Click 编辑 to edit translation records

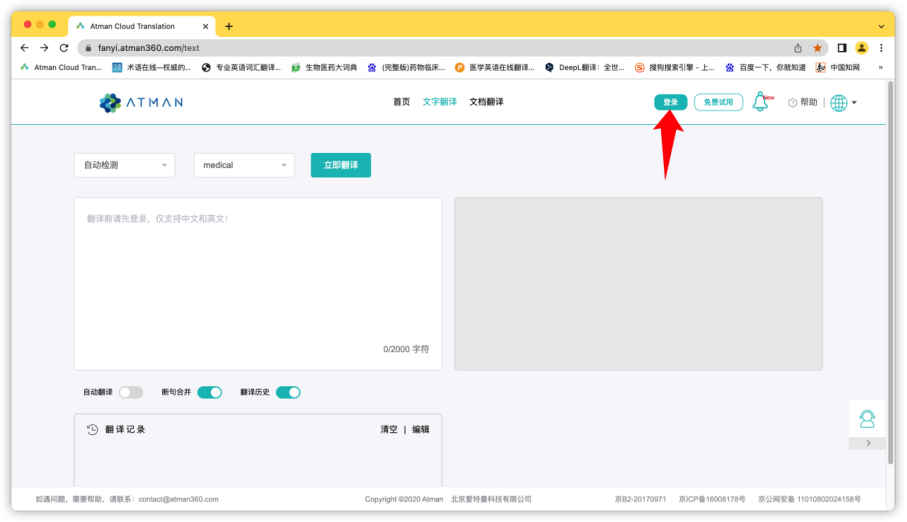click(x=421, y=429)
